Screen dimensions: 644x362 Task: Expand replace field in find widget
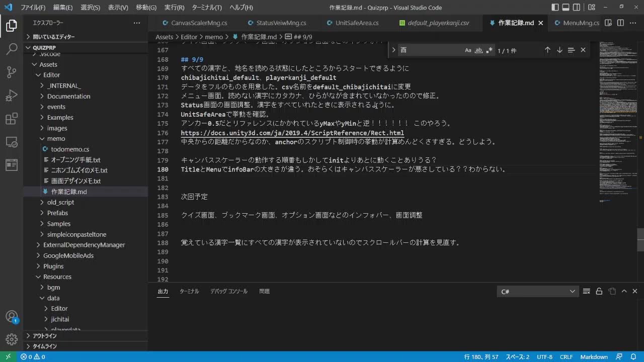tap(393, 50)
